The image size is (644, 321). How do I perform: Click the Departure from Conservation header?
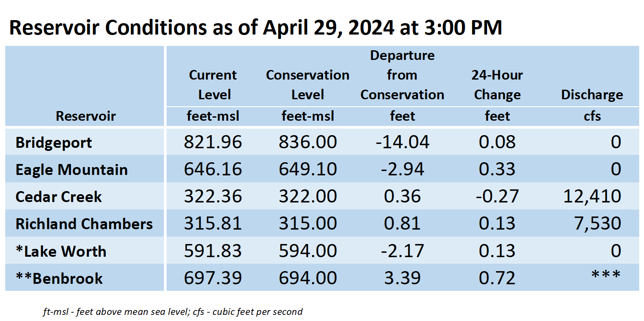[x=402, y=75]
